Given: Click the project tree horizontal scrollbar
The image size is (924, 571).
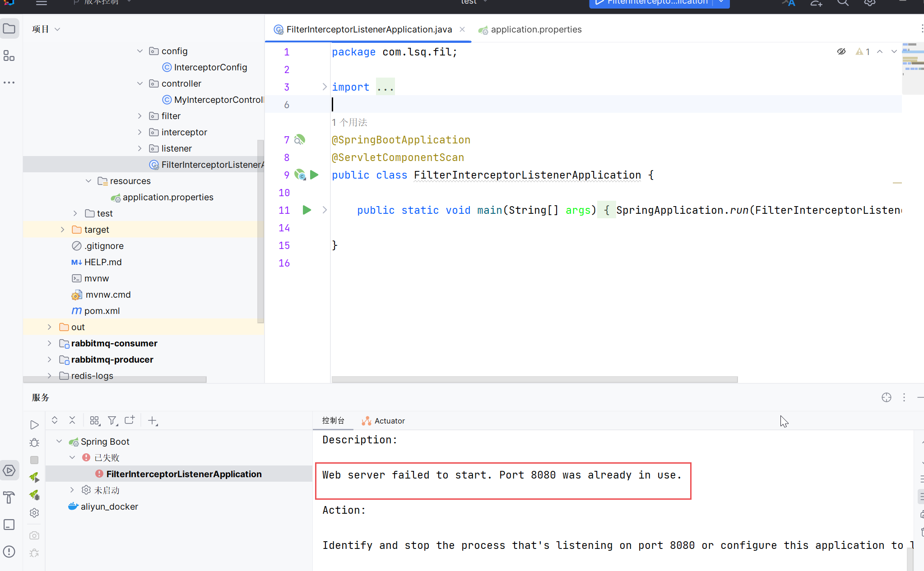Looking at the screenshot, I should point(115,379).
